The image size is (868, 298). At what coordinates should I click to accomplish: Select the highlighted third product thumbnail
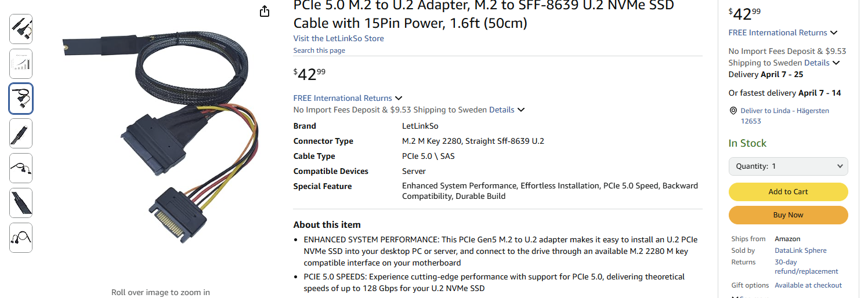click(21, 99)
